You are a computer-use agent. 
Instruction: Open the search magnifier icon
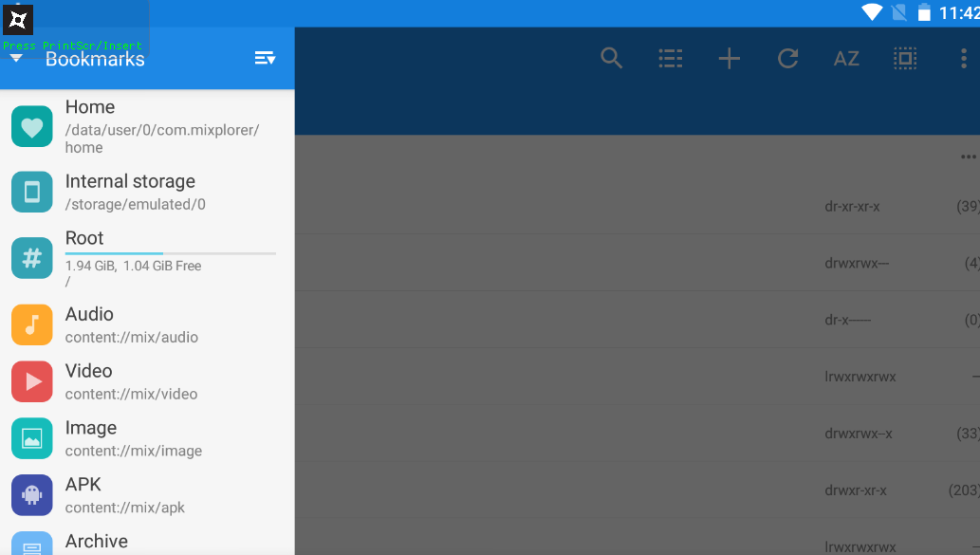pyautogui.click(x=612, y=59)
